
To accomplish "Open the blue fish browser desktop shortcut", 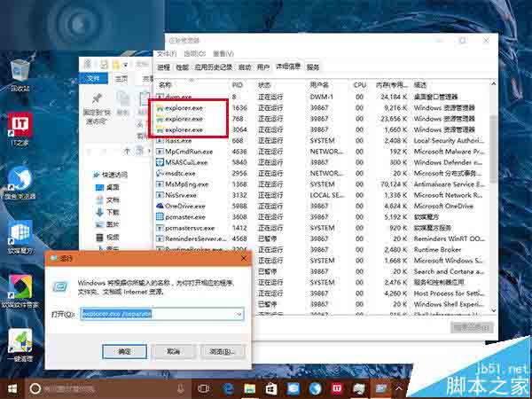I will tap(20, 183).
